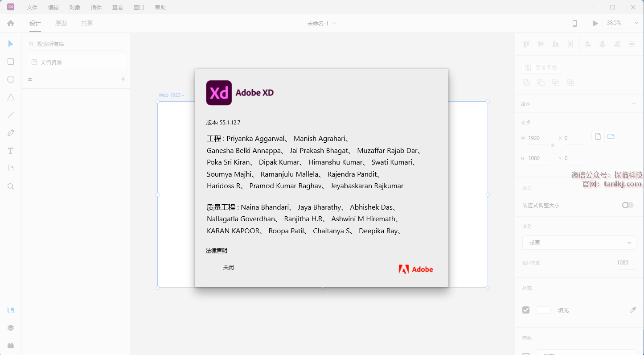Open the 插件 menu

pyautogui.click(x=96, y=8)
